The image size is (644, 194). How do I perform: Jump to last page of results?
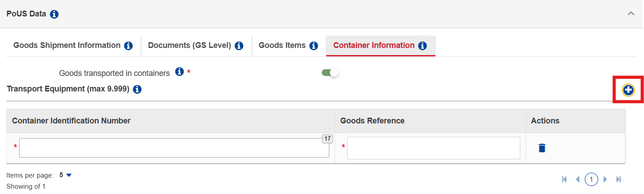coord(618,179)
